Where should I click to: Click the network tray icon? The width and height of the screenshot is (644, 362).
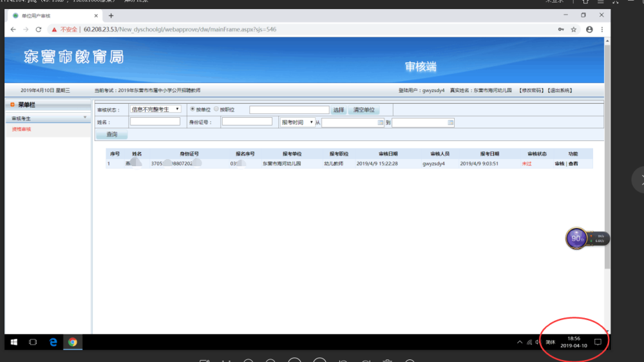pyautogui.click(x=529, y=342)
